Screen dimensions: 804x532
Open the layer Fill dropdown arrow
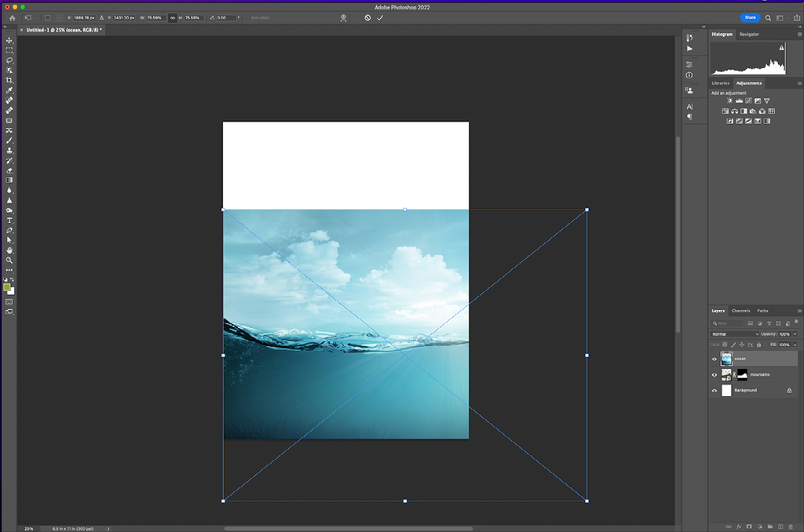pyautogui.click(x=795, y=344)
